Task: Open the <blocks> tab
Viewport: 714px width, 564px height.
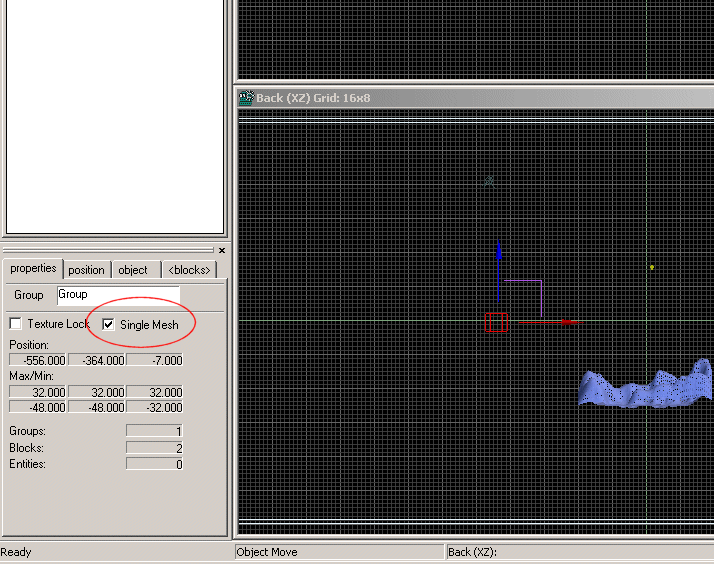Action: click(x=189, y=270)
